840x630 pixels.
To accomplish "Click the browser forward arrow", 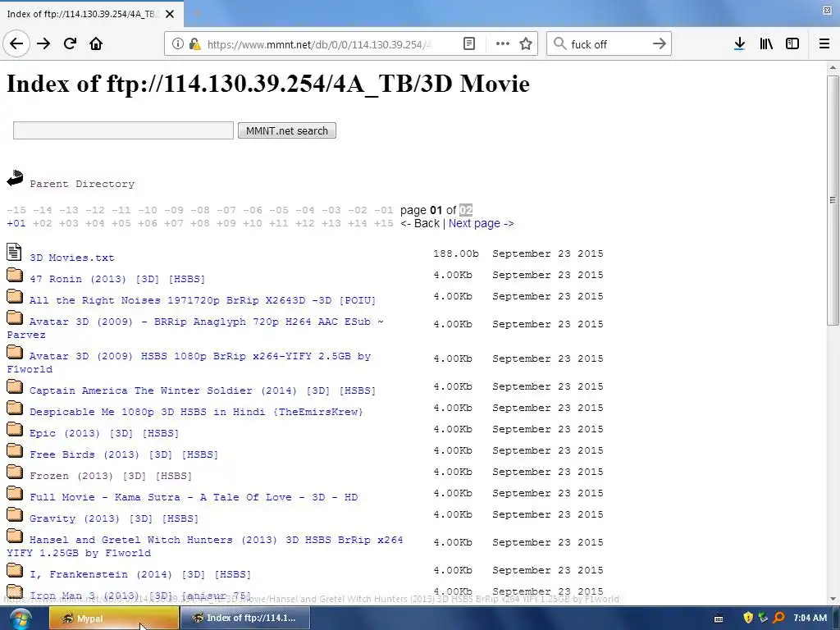I will pyautogui.click(x=43, y=43).
